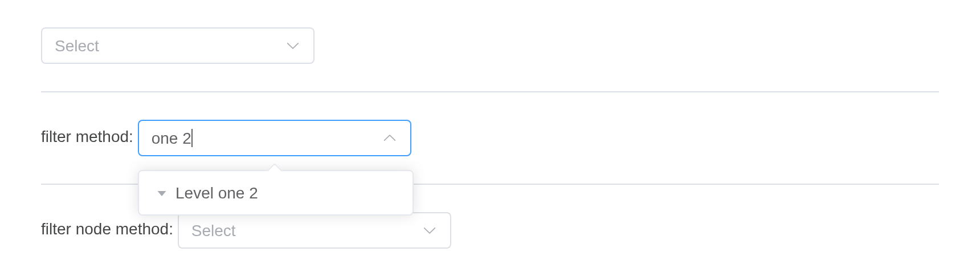Click the popup pointer arrow above the dropdown panel

(275, 167)
